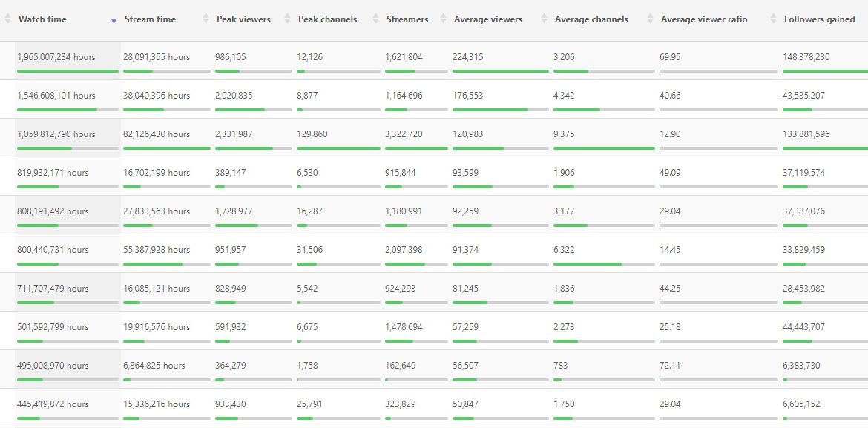The height and width of the screenshot is (428, 868).
Task: Select the Followers gained column header
Action: click(x=819, y=19)
